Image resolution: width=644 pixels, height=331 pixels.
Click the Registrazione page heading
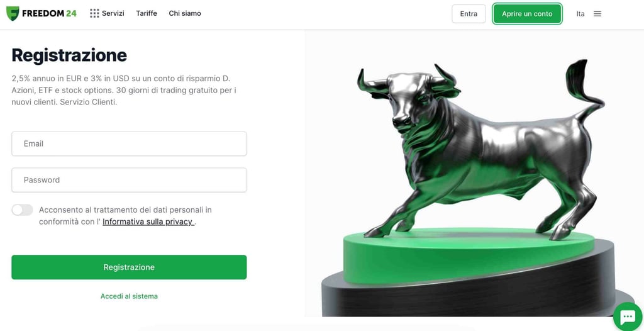click(69, 55)
